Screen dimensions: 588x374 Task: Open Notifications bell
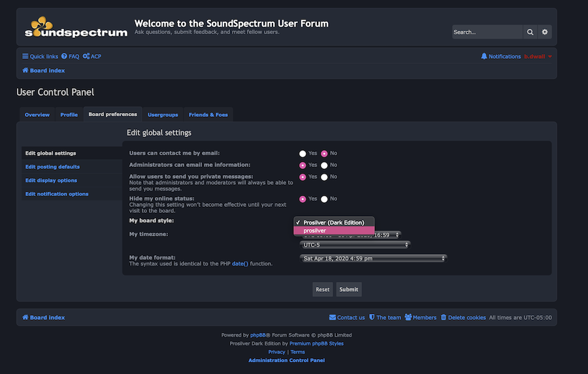[500, 56]
